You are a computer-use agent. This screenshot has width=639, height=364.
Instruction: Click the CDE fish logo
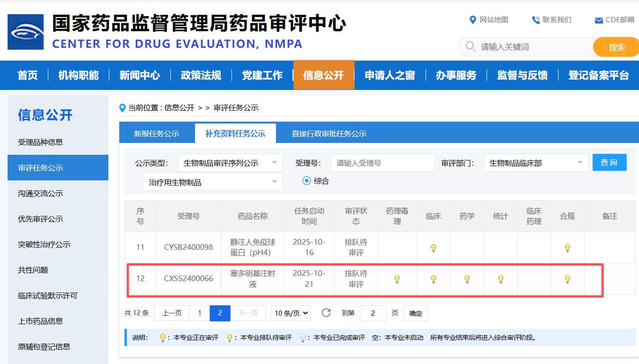(x=26, y=32)
